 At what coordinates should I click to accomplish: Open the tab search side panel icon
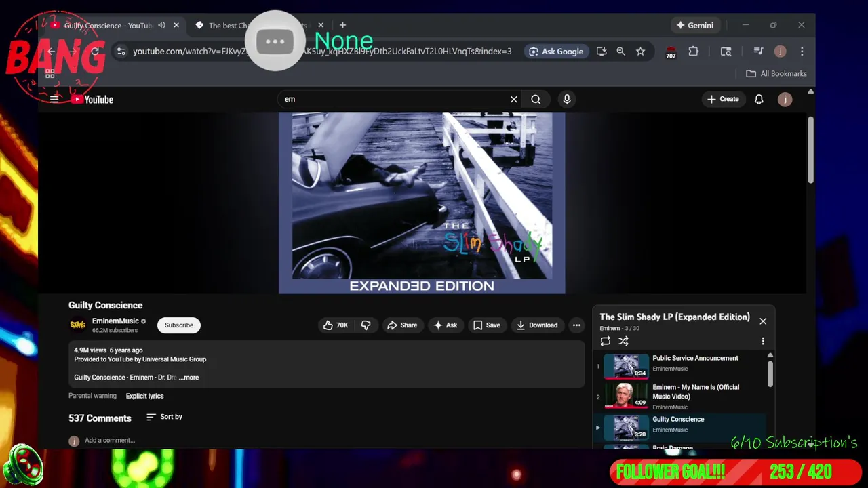click(x=726, y=52)
